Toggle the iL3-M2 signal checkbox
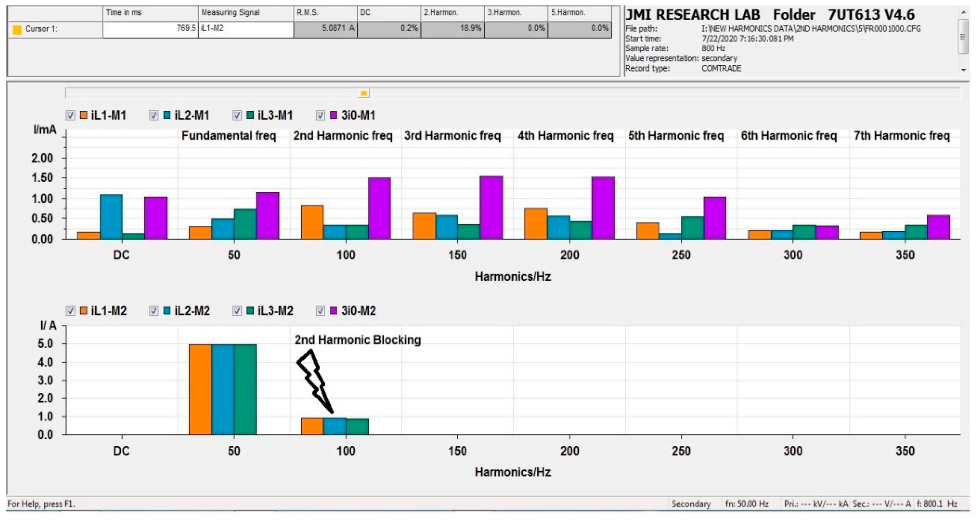The height and width of the screenshot is (523, 980). pyautogui.click(x=237, y=311)
